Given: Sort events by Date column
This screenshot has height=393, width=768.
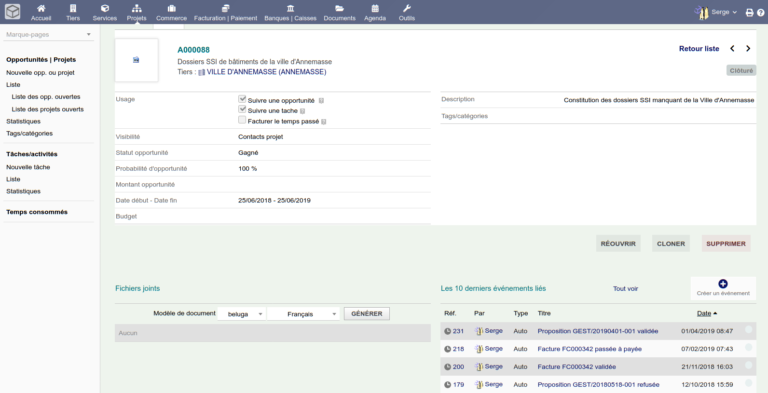Looking at the screenshot, I should click(x=704, y=313).
